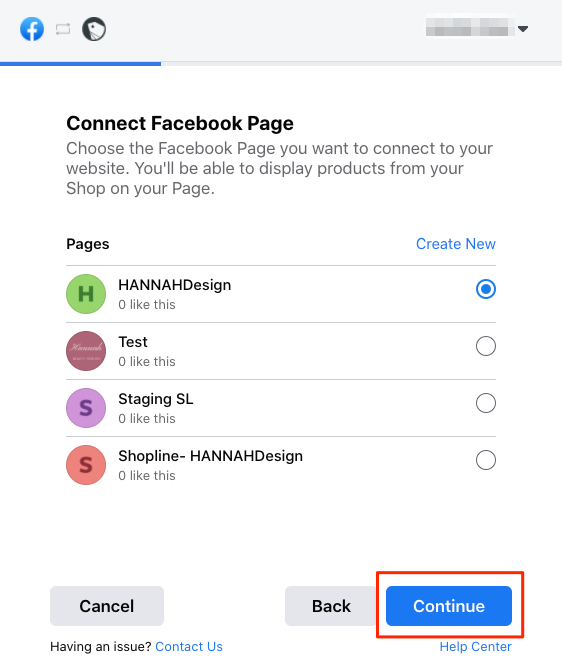The image size is (562, 662).
Task: Choose the Shopline- HANNAHDesign radio button
Action: [486, 460]
